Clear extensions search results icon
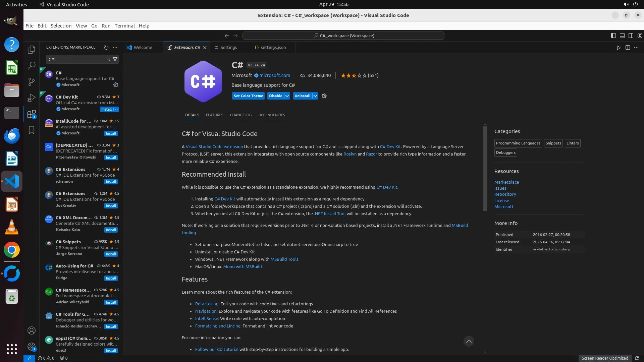The height and width of the screenshot is (362, 644). pos(107,59)
